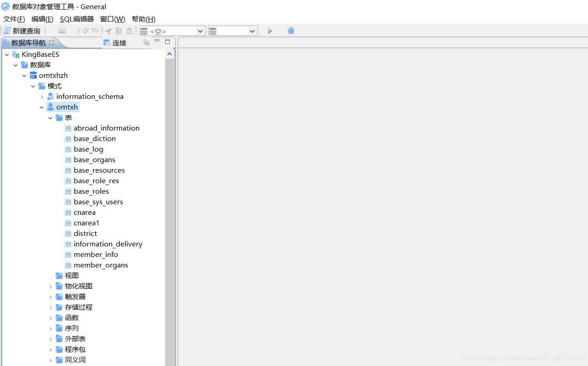
Task: Click the 存储过程 folder icon
Action: (x=59, y=307)
